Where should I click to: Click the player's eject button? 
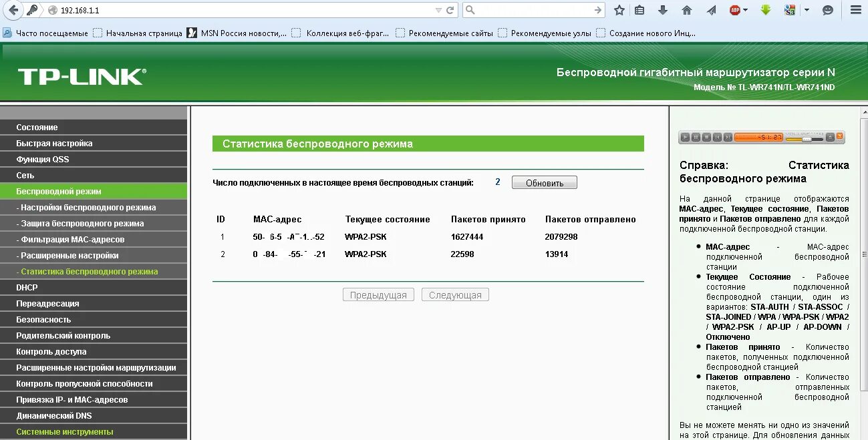click(831, 137)
